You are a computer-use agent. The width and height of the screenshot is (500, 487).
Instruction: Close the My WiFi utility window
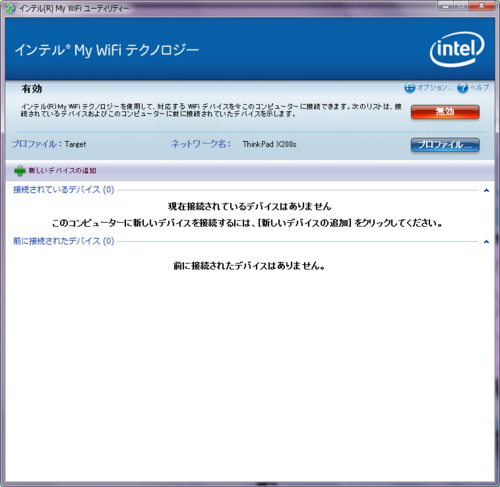point(481,6)
